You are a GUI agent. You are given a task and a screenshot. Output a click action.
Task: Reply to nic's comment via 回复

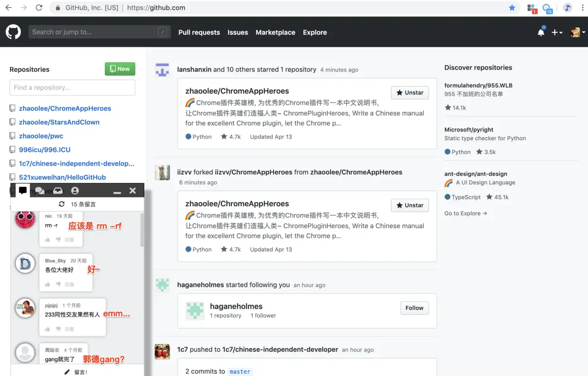click(x=69, y=240)
